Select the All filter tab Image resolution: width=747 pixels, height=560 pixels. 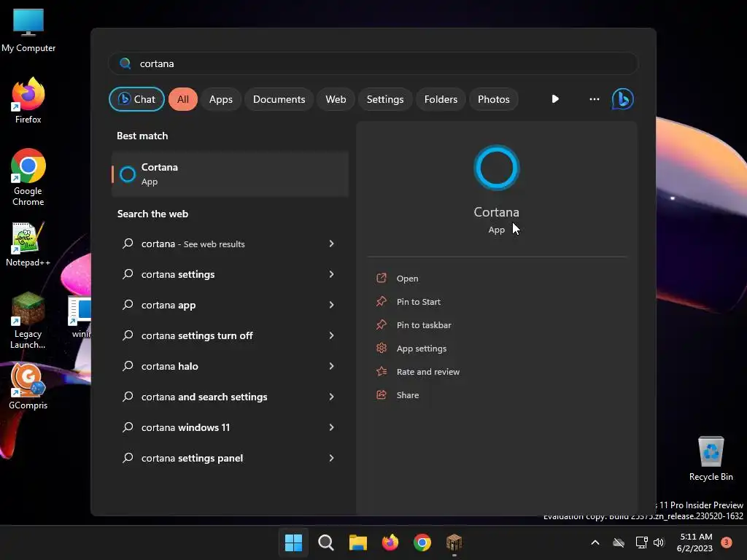(183, 99)
